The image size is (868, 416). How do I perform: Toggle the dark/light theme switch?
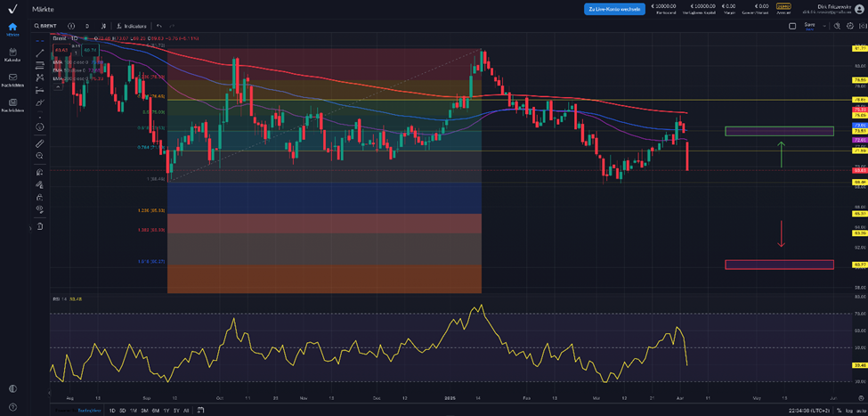(12, 388)
